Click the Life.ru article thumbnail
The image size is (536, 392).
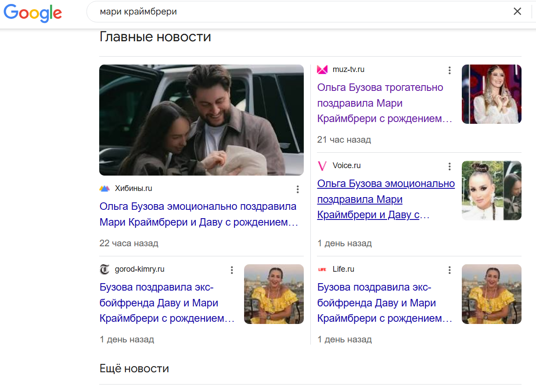(x=492, y=294)
